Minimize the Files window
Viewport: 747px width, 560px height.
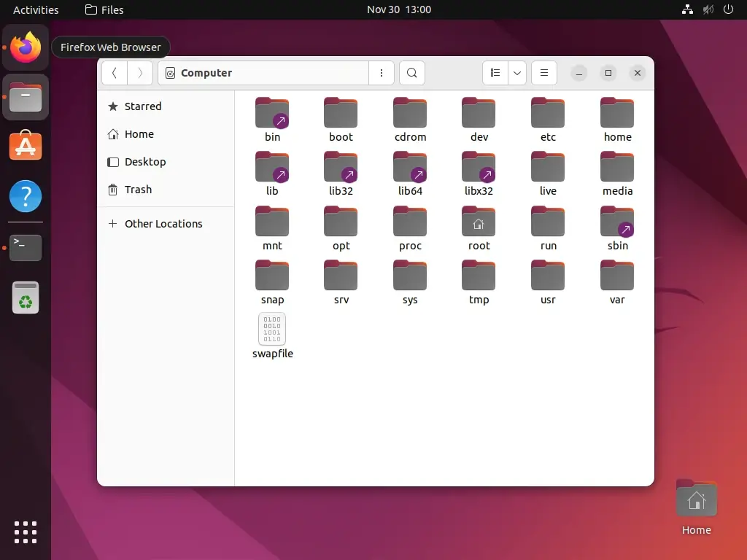point(578,73)
